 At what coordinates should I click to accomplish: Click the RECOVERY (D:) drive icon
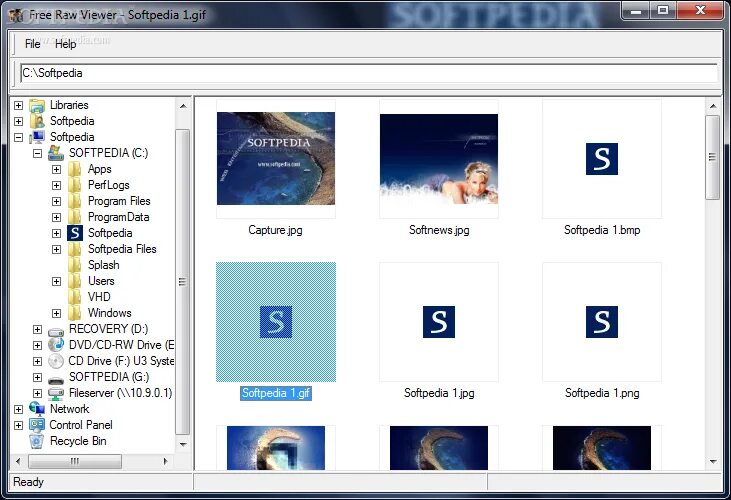[x=56, y=331]
